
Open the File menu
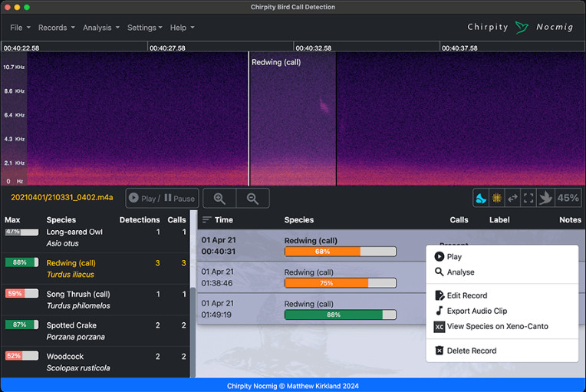[20, 28]
